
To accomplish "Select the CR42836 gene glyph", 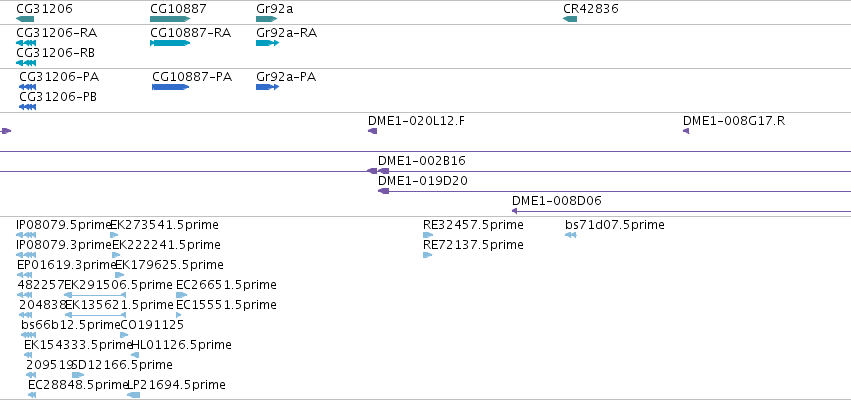I will pos(570,19).
